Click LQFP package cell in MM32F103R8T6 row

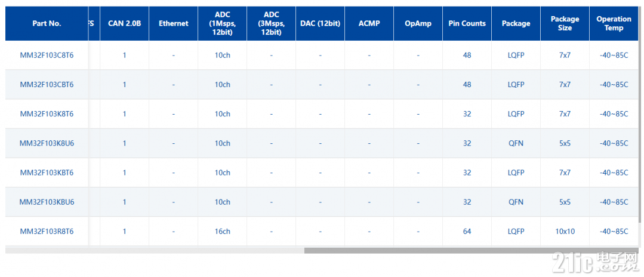(516, 232)
